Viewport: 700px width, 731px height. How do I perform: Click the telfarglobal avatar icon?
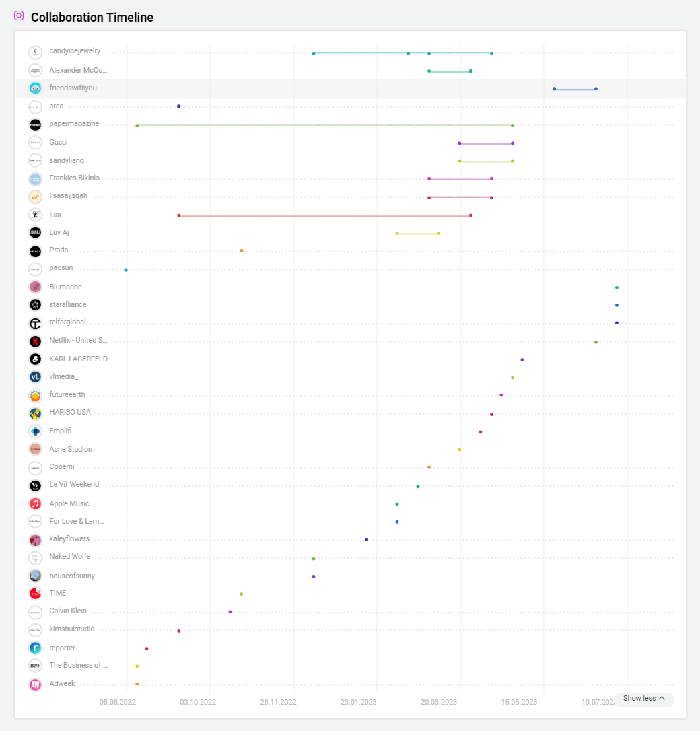[x=34, y=322]
